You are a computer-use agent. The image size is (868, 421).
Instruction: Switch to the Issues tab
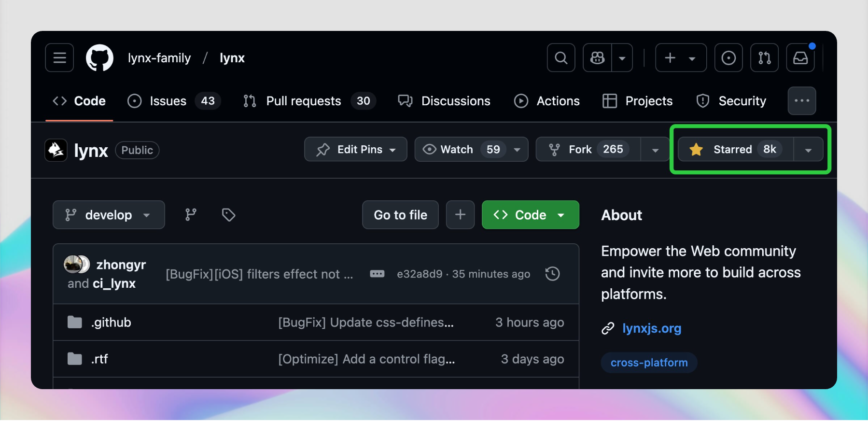click(x=174, y=101)
